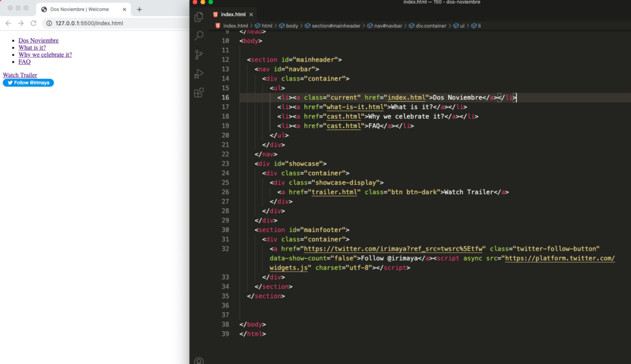Click the browser address bar URL
The height and width of the screenshot is (364, 631).
[x=89, y=23]
